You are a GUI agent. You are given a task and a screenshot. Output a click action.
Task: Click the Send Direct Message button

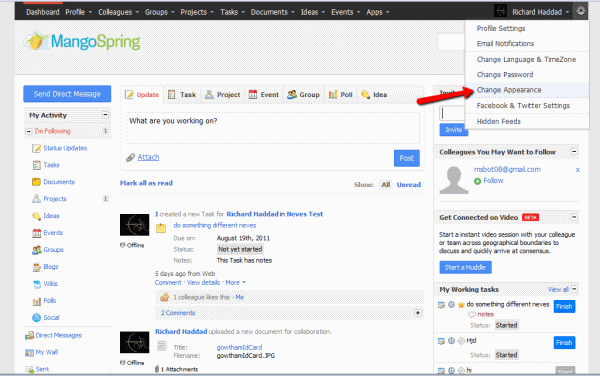click(x=67, y=94)
